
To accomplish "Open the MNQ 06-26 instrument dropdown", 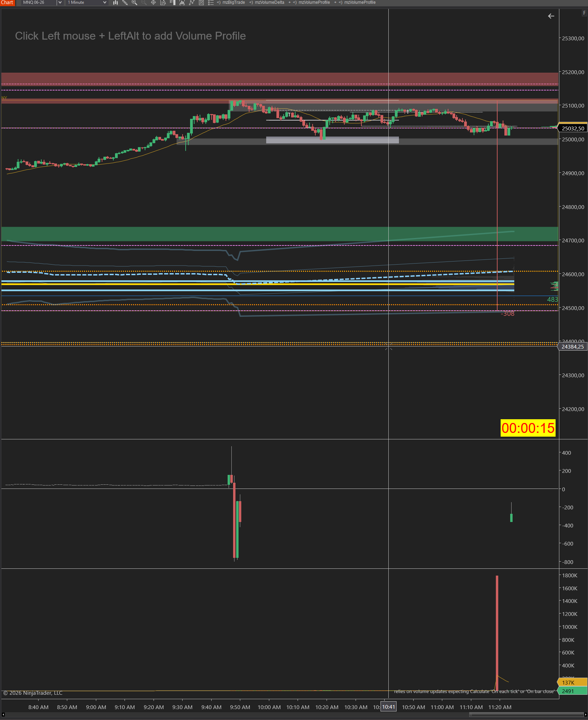I will [39, 3].
